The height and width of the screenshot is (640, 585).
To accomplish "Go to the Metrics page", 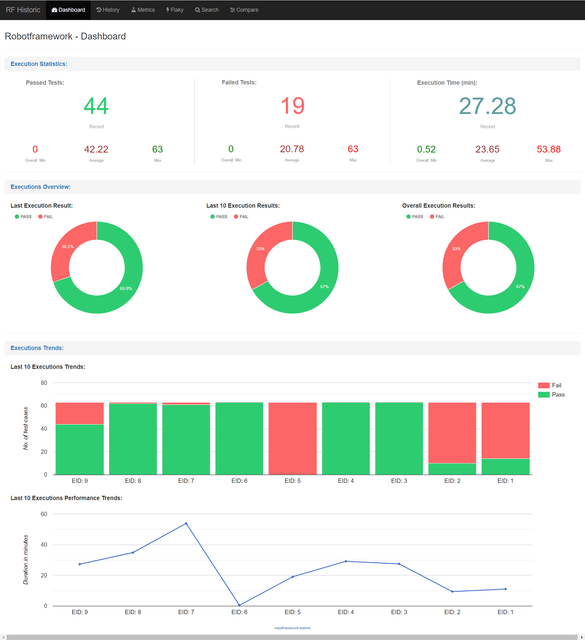I will coord(143,10).
